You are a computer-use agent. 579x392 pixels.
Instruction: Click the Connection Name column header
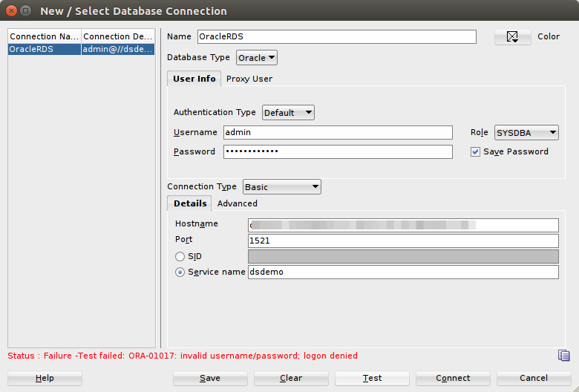pos(45,36)
